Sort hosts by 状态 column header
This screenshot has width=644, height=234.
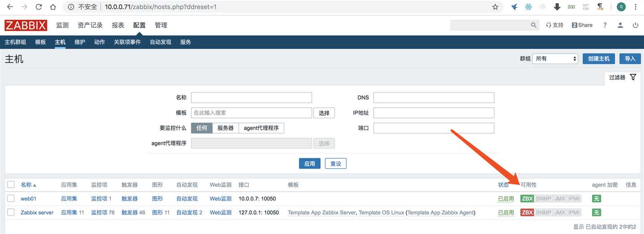pos(503,185)
